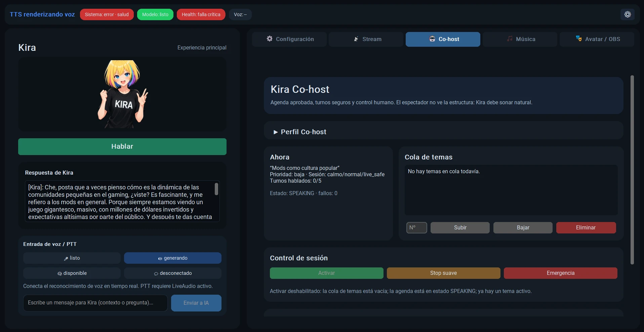The image size is (644, 332).
Task: Click the Turnos hablados: 0/5 text
Action: pos(295,181)
